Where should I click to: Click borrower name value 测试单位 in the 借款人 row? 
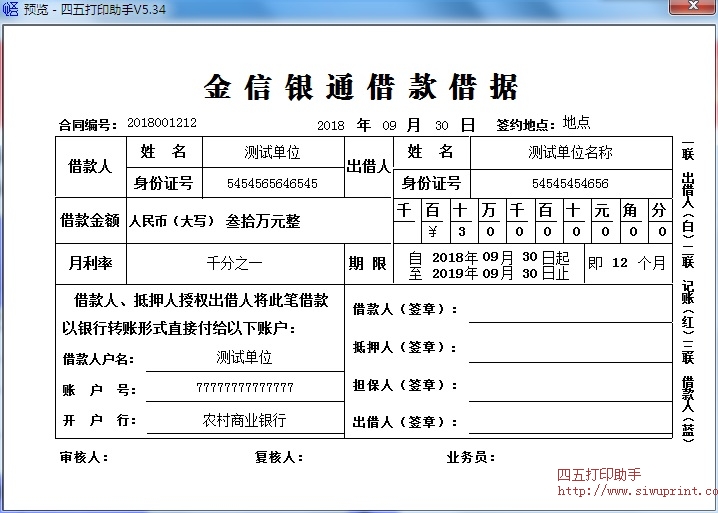tap(272, 152)
